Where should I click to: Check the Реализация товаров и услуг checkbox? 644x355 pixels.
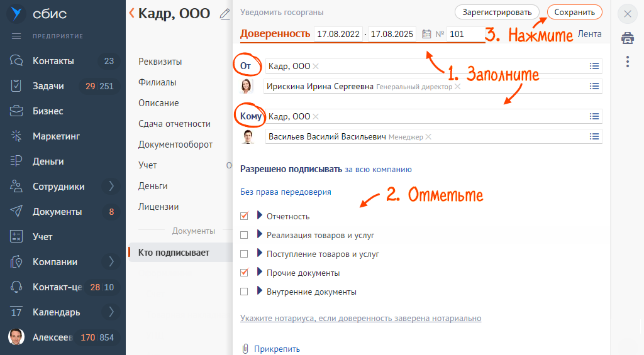245,235
